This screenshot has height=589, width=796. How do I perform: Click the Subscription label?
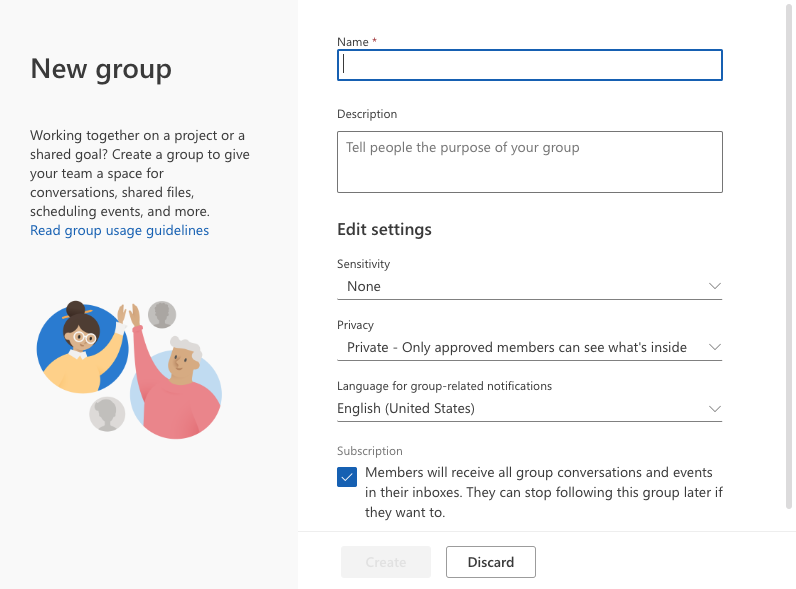tap(370, 451)
